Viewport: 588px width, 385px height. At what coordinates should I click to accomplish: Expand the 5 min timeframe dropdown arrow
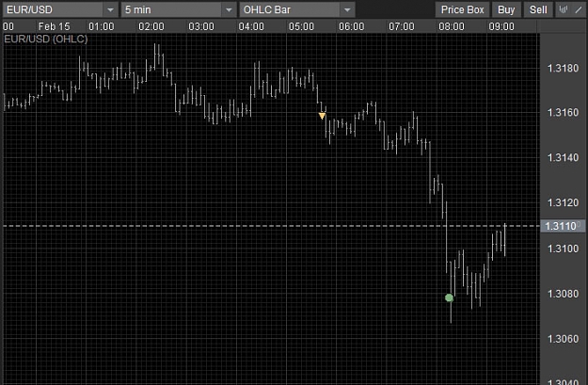[229, 9]
